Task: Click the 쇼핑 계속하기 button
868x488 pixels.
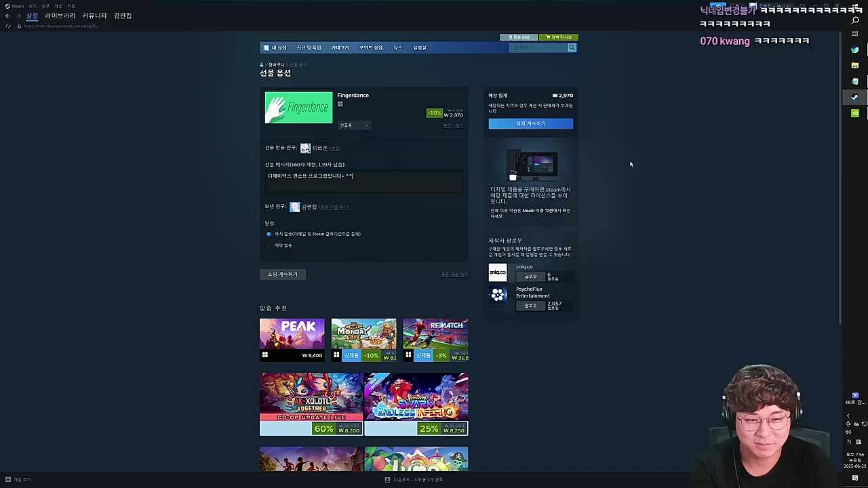Action: point(283,274)
